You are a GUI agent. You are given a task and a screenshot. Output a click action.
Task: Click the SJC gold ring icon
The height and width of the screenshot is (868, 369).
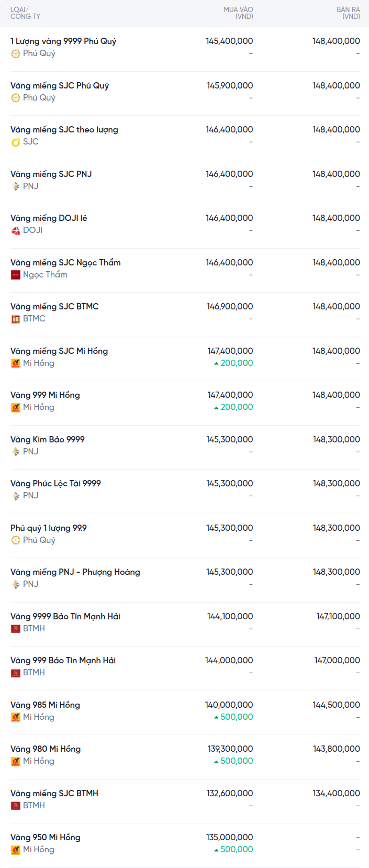pyautogui.click(x=16, y=142)
